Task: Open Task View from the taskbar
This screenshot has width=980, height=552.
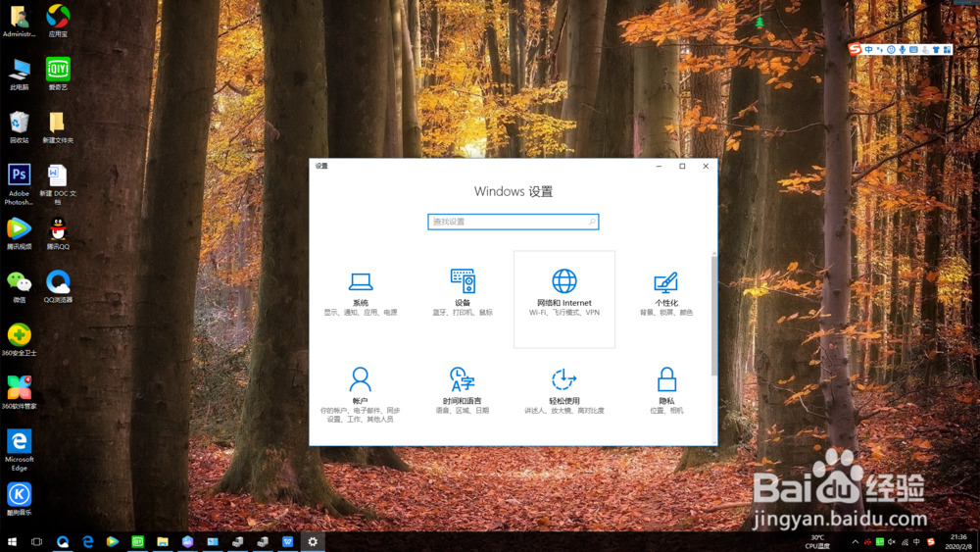Action: [x=37, y=542]
